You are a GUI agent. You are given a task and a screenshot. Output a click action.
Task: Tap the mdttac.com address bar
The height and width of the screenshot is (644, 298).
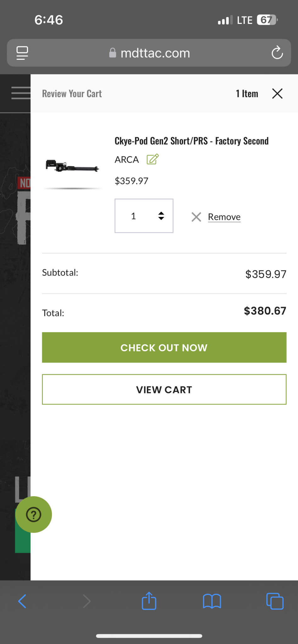[x=149, y=53]
